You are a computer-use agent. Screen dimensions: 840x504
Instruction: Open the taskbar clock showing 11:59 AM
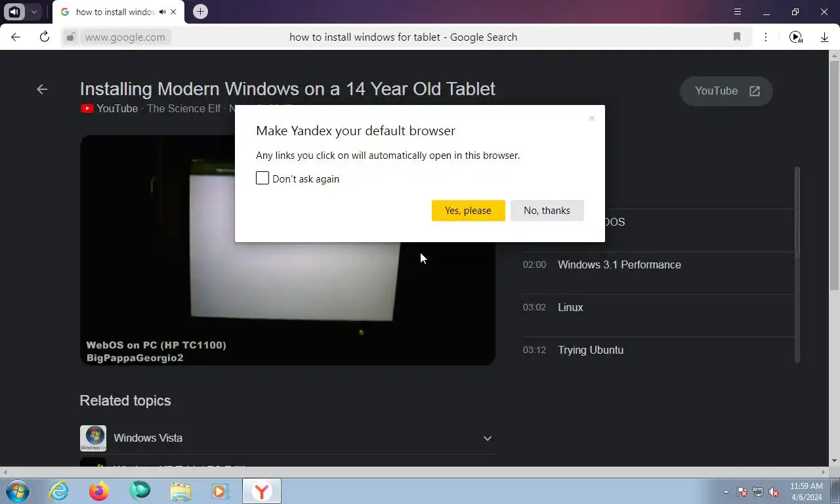pos(807,492)
